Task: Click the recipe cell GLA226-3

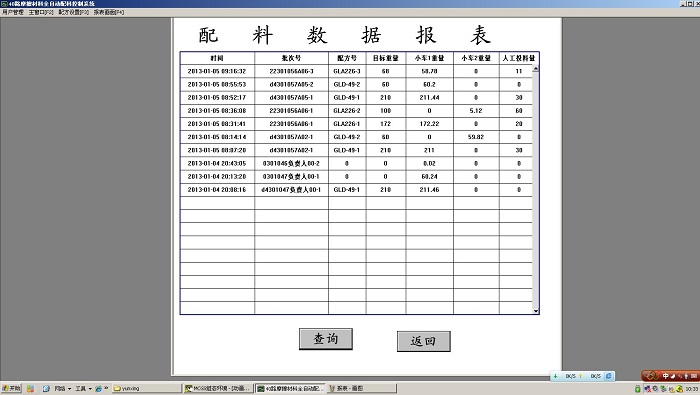Action: point(347,71)
